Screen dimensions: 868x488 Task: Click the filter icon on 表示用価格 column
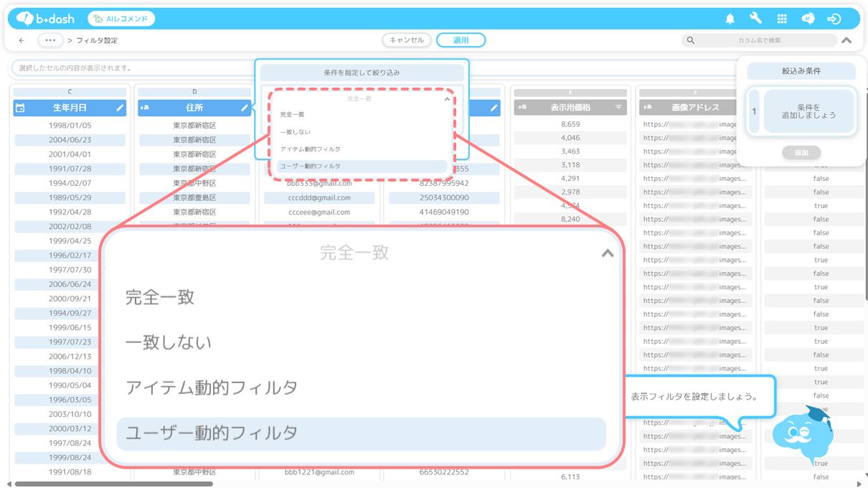tap(618, 108)
